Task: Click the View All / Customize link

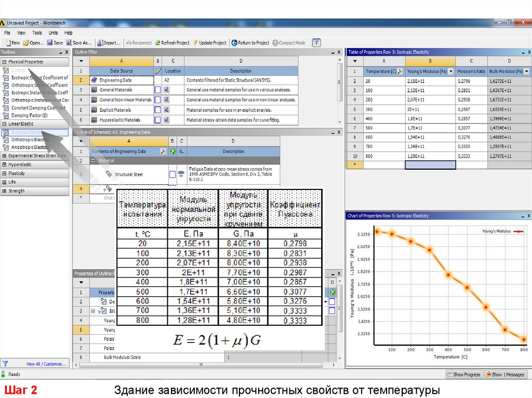Action: [47, 364]
